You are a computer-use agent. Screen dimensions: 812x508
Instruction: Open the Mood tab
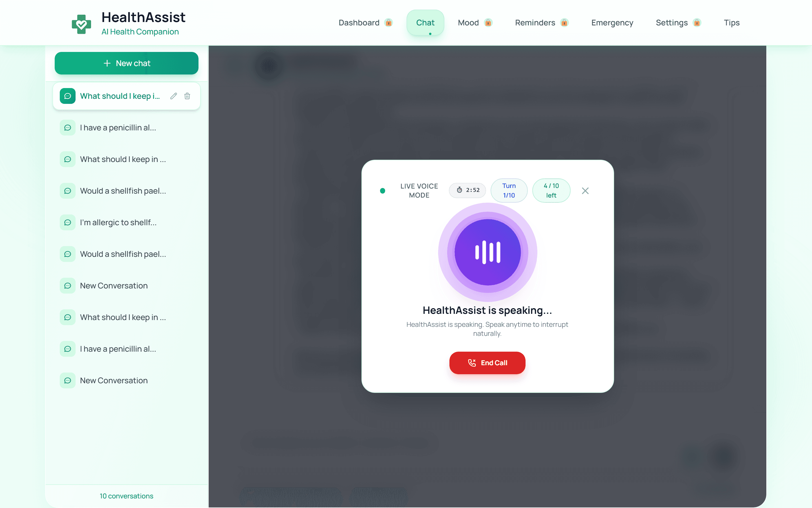(475, 23)
